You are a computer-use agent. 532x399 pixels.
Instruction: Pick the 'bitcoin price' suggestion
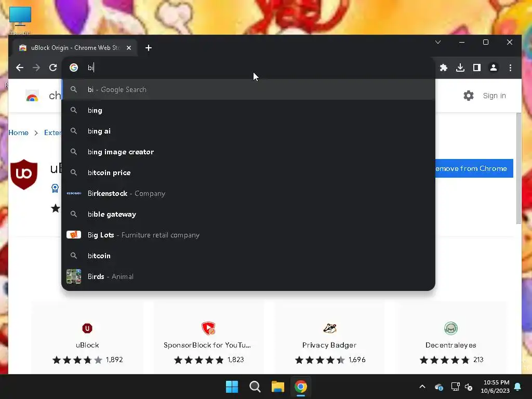[x=248, y=172]
